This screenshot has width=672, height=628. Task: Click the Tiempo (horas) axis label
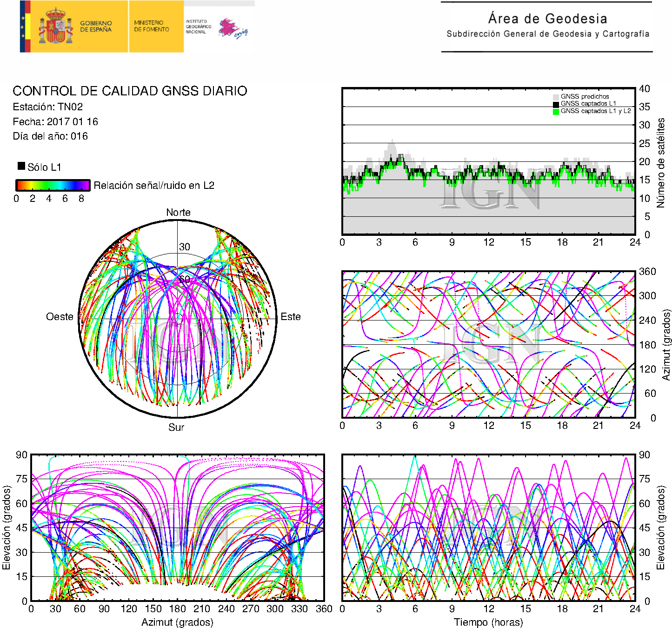(x=488, y=622)
